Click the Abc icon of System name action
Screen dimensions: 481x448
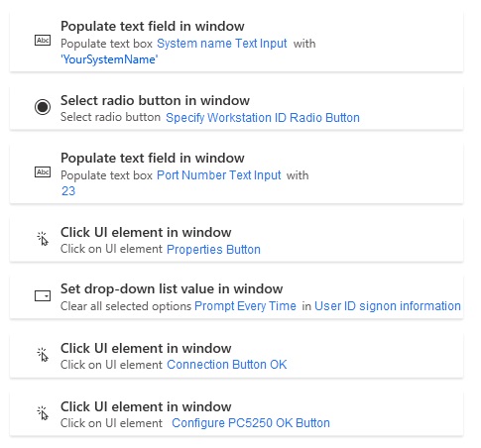[43, 41]
